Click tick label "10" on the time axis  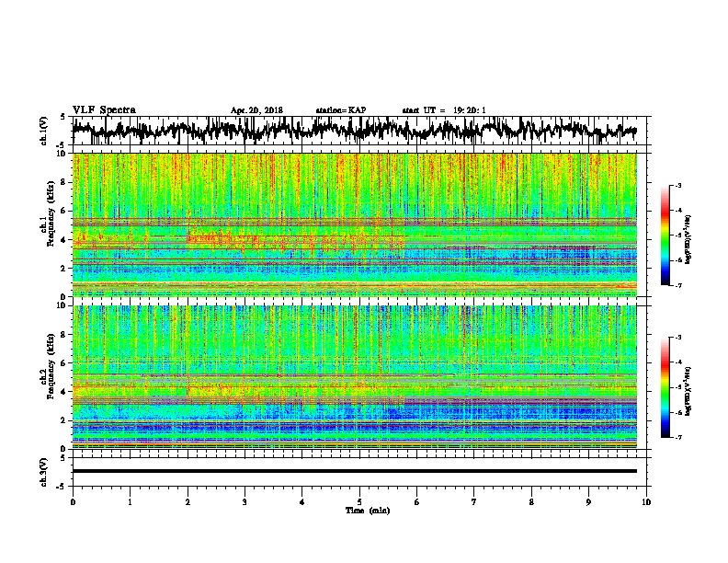(x=646, y=502)
